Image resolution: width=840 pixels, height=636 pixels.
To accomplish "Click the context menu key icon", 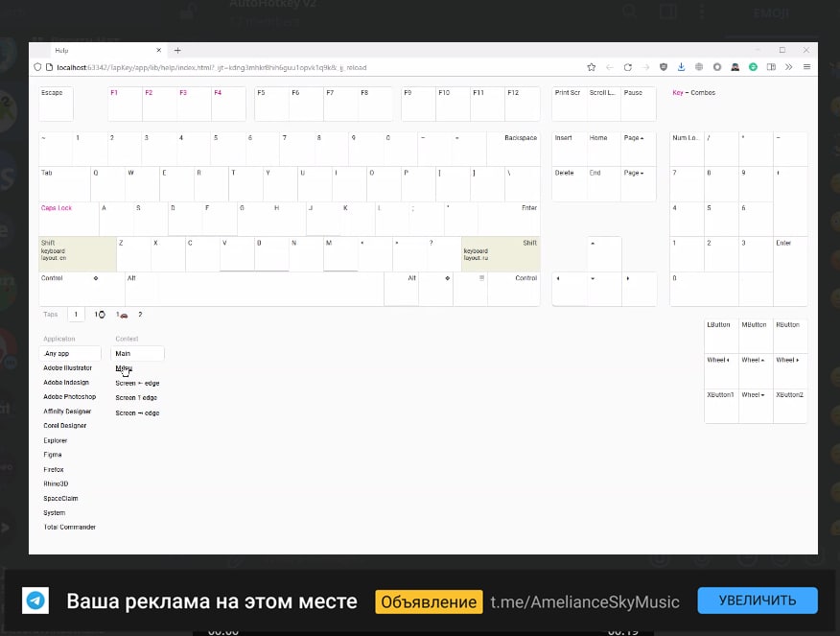I will 481,277.
